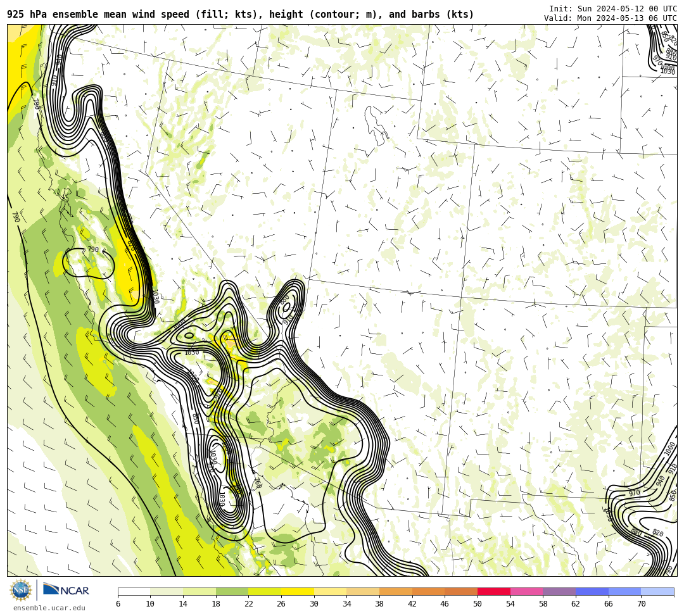The height and width of the screenshot is (616, 684).
Task: Click the 760 contour label on the map
Action: [258, 483]
